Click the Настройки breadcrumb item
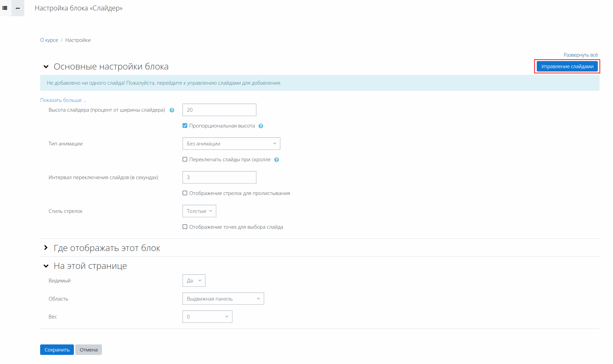This screenshot has width=613, height=364. 78,40
